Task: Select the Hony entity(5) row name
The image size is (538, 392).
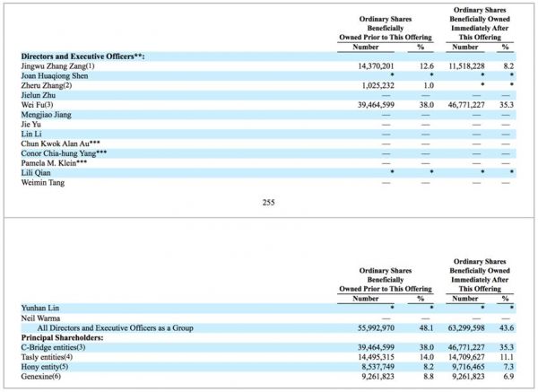Action: 50,367
